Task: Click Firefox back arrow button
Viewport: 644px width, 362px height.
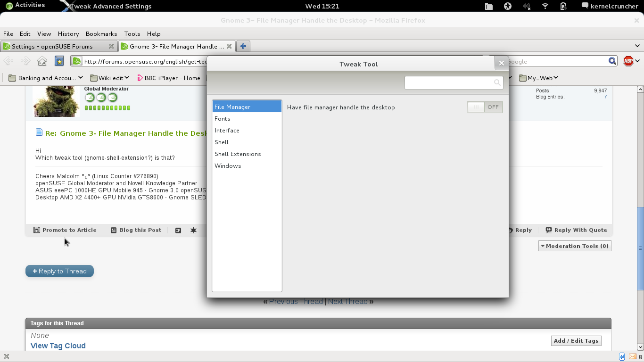Action: (9, 61)
